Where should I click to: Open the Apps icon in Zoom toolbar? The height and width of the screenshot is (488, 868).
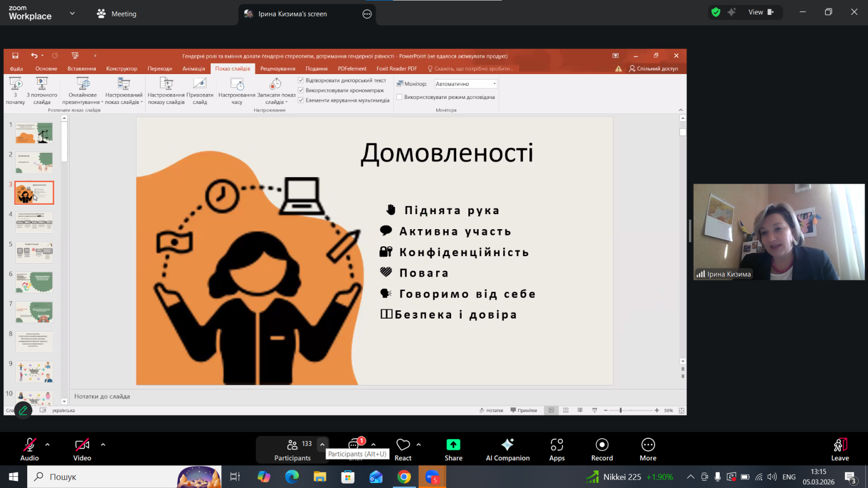556,445
